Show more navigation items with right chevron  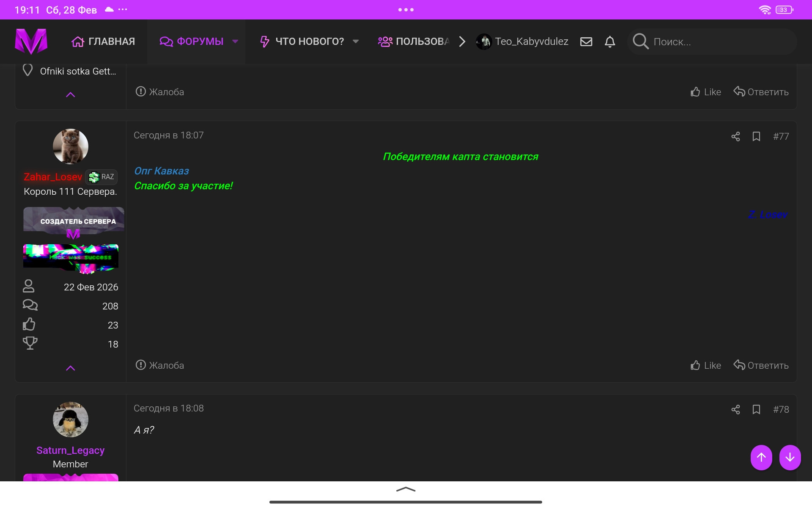click(x=462, y=41)
